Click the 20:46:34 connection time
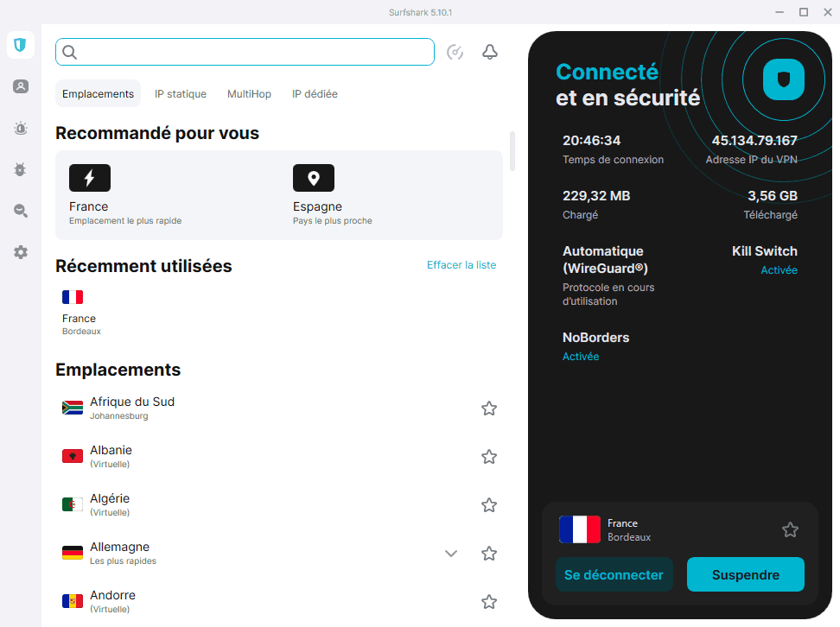Image resolution: width=840 pixels, height=627 pixels. (591, 140)
